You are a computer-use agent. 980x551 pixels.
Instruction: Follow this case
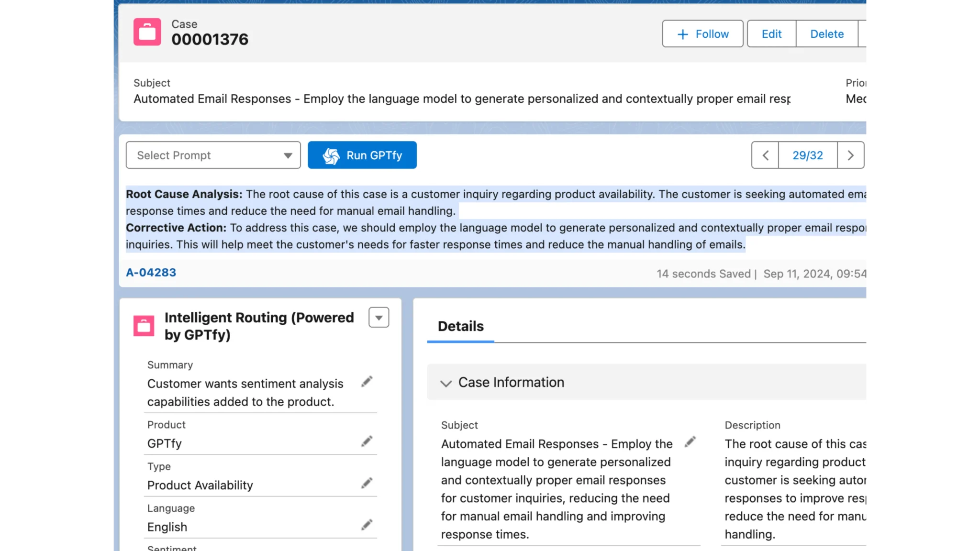pyautogui.click(x=702, y=34)
